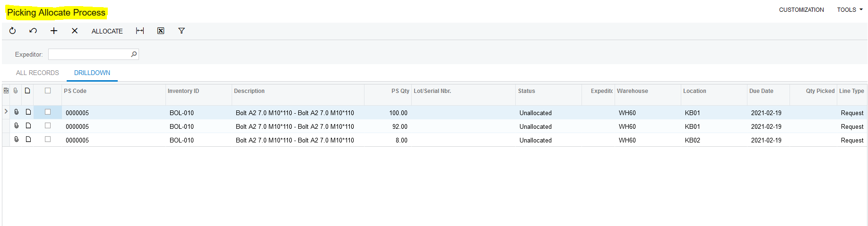The image size is (868, 226).
Task: Export to Excel using toolbar icon
Action: (161, 31)
